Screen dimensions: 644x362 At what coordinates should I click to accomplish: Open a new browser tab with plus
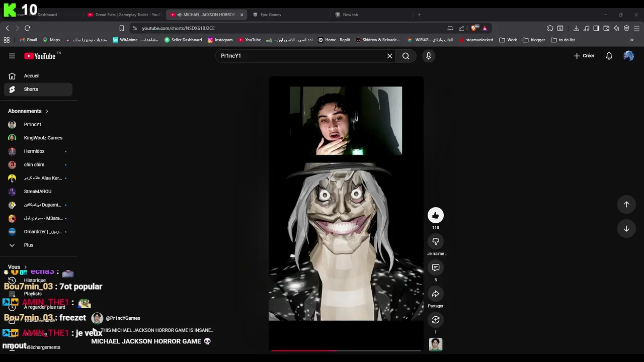(x=419, y=15)
